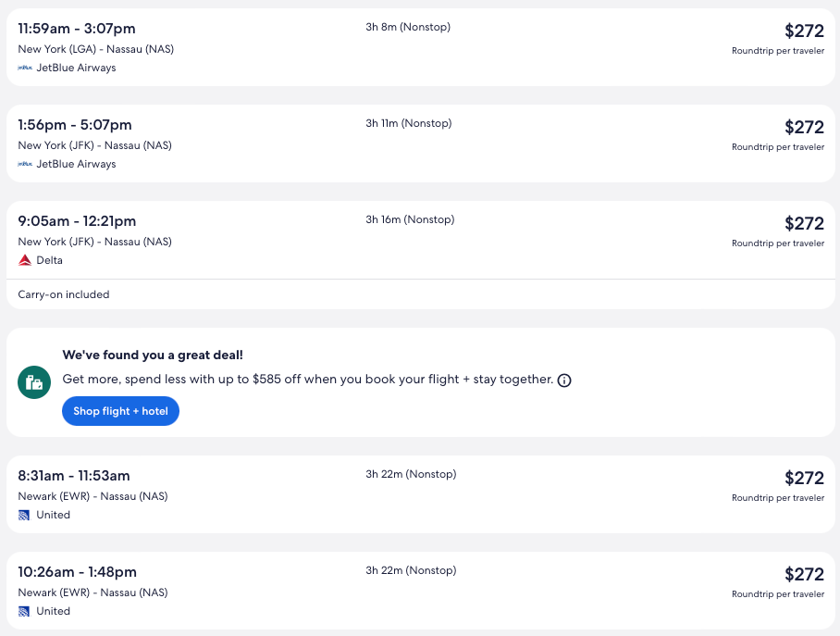The width and height of the screenshot is (840, 636).
Task: Click the We've found you a great deal heading
Action: click(x=153, y=355)
